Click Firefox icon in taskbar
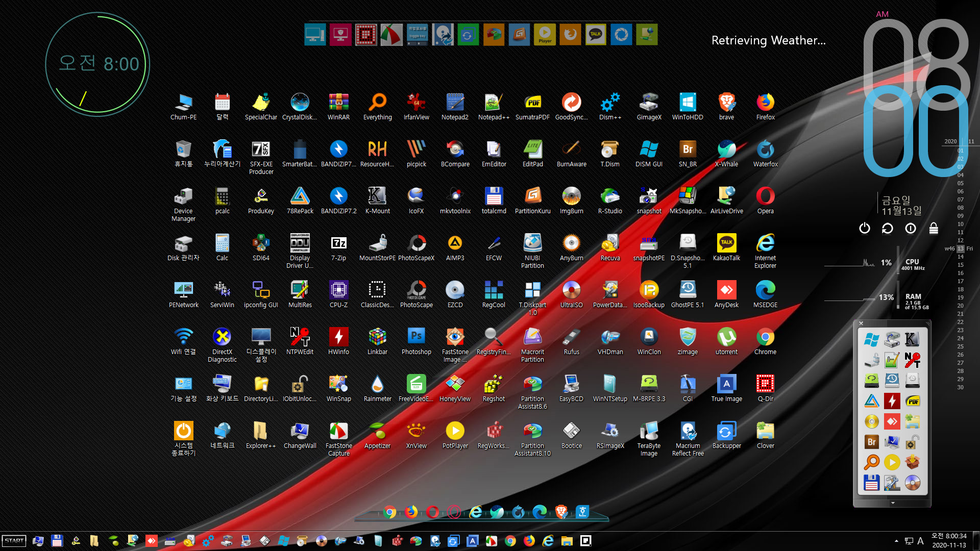Viewport: 980px width, 551px height. (529, 541)
